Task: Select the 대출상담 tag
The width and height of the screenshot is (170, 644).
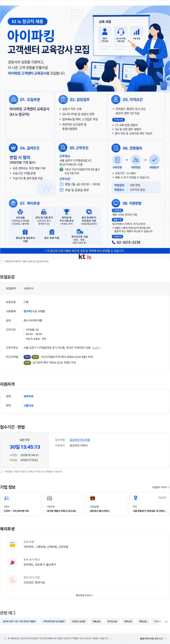Action: (96, 622)
